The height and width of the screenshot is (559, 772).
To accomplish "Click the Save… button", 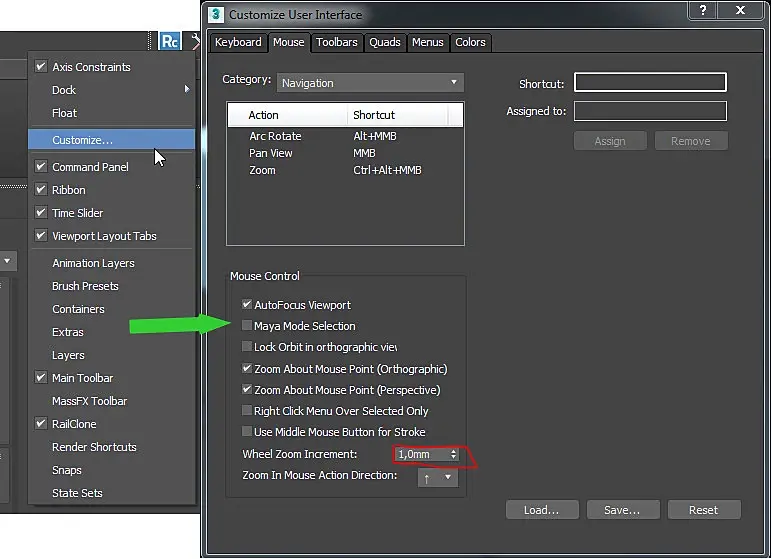I will pos(623,510).
